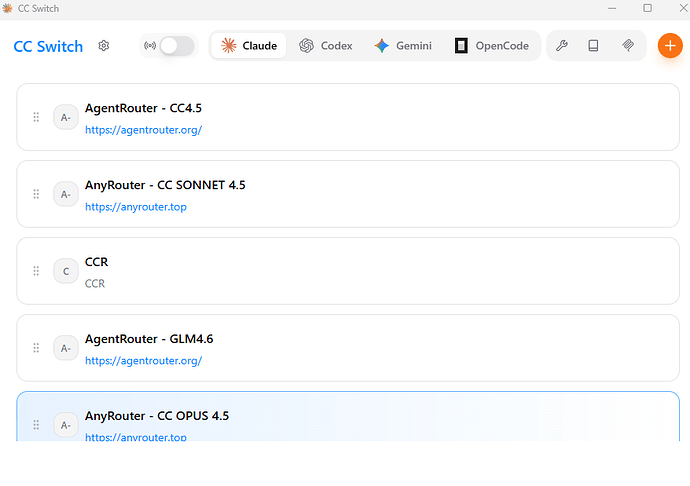Switch to the Codex tab
690x486 pixels.
tap(326, 46)
